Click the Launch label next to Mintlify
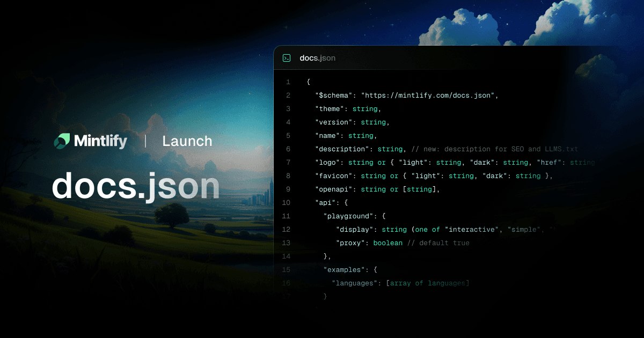644x338 pixels. (x=187, y=141)
